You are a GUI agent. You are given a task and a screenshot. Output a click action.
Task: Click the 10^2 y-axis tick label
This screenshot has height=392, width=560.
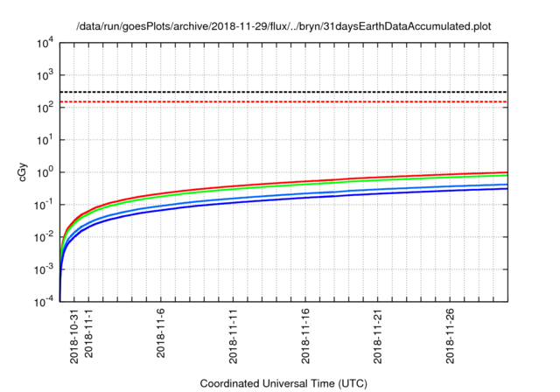coord(44,108)
